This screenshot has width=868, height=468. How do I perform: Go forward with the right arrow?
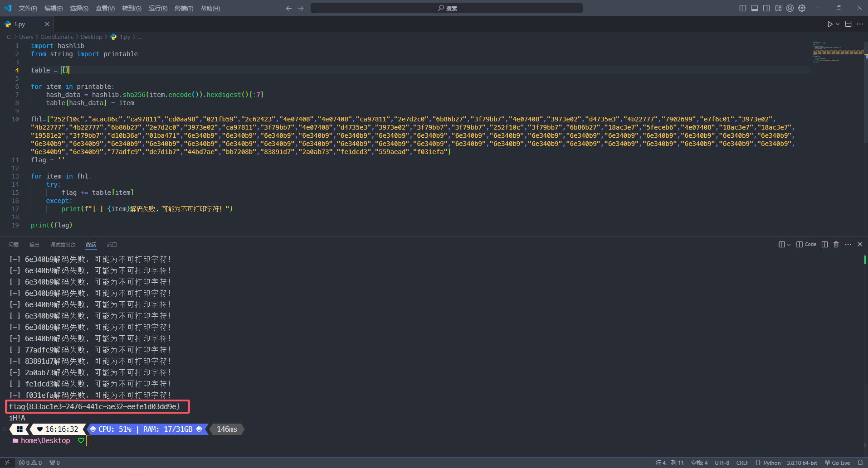301,8
